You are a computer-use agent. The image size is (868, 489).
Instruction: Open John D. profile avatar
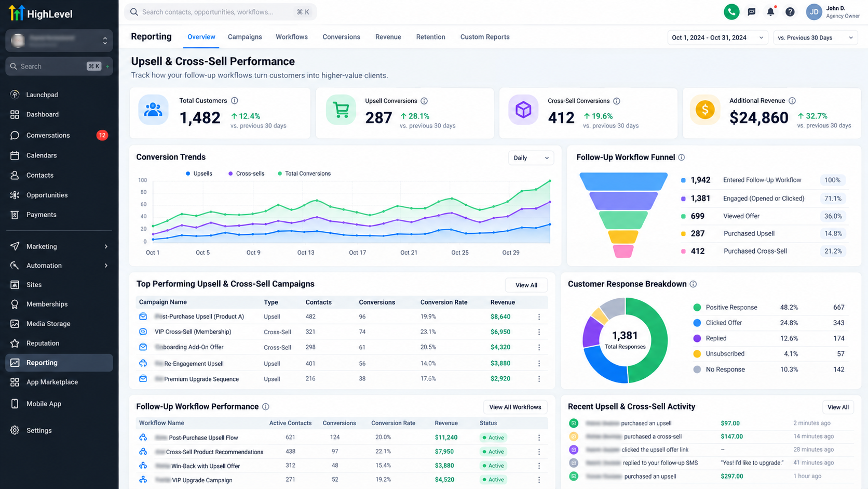click(x=814, y=11)
